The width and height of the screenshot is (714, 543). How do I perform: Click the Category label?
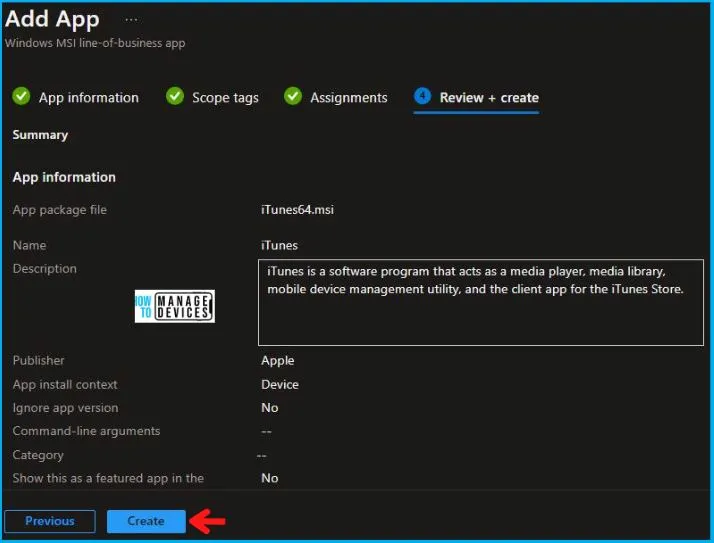[38, 455]
